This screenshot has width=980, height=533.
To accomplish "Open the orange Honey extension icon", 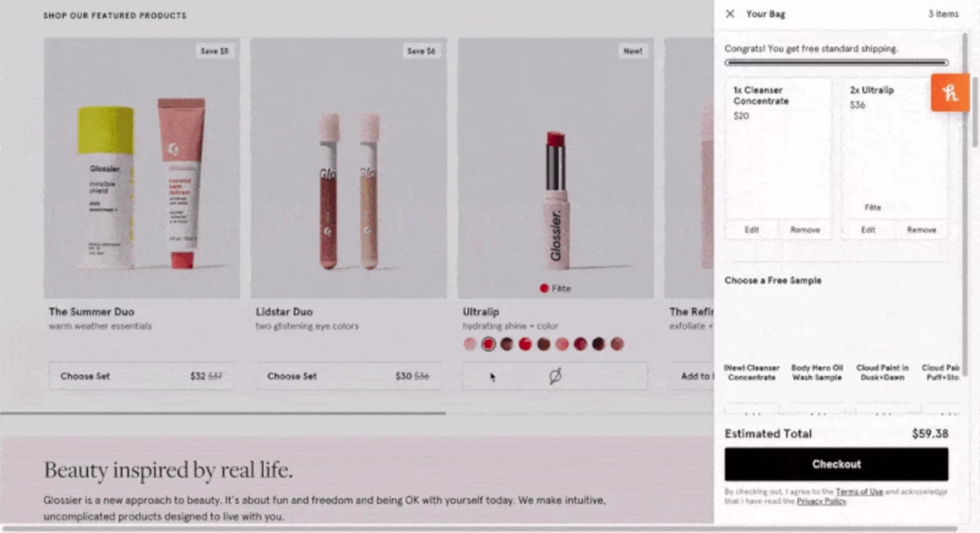I will point(950,93).
